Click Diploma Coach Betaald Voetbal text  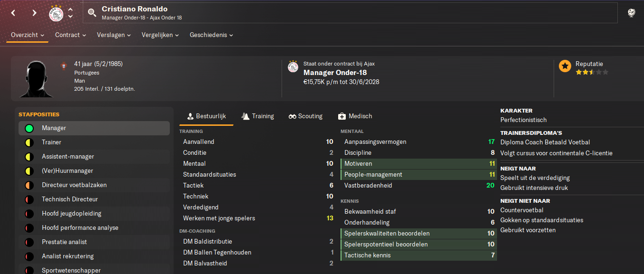(x=545, y=142)
